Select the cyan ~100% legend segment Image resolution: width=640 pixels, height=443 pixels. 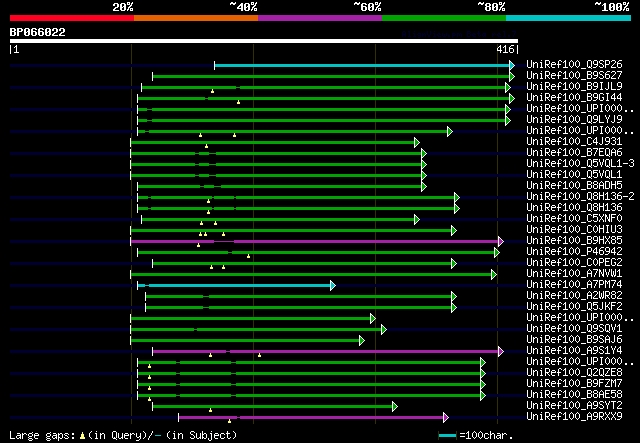569,18
